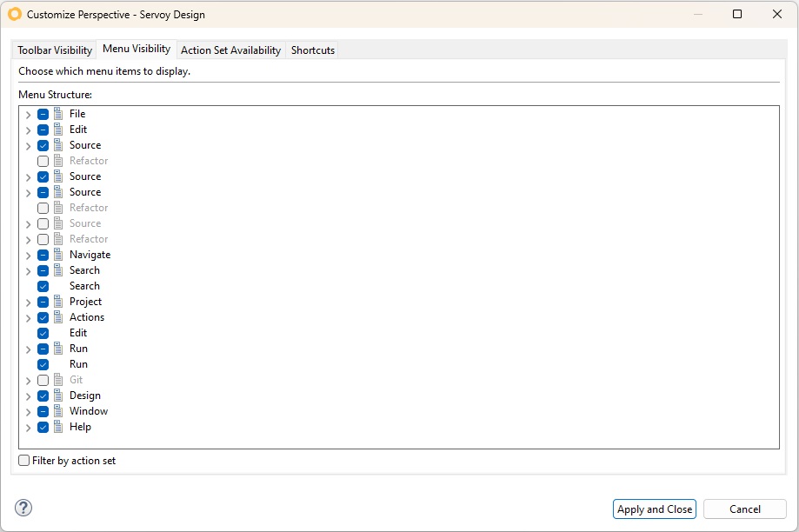
Task: Enable the Filter by action set checkbox
Action: (24, 461)
